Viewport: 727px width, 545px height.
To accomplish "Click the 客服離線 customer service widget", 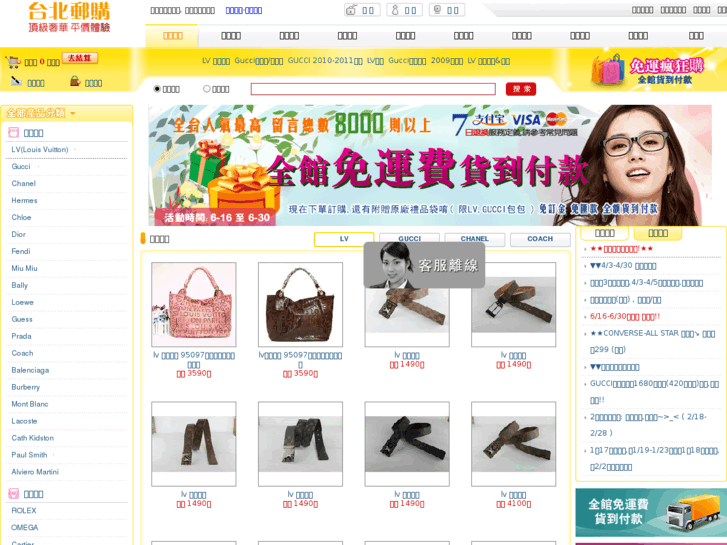I will pos(424,265).
